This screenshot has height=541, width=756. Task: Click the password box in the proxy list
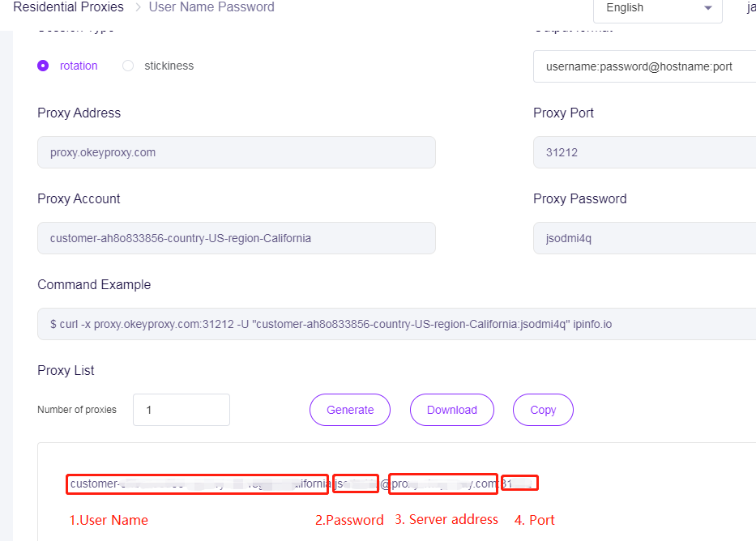point(355,484)
